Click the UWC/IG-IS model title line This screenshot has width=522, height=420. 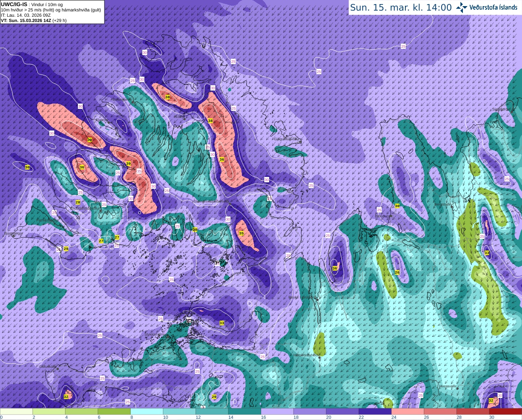coord(32,4)
